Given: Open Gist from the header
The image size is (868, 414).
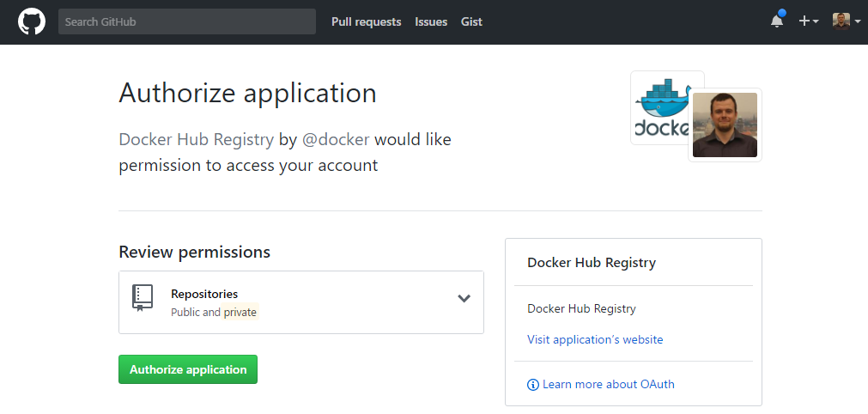Looking at the screenshot, I should [x=471, y=21].
